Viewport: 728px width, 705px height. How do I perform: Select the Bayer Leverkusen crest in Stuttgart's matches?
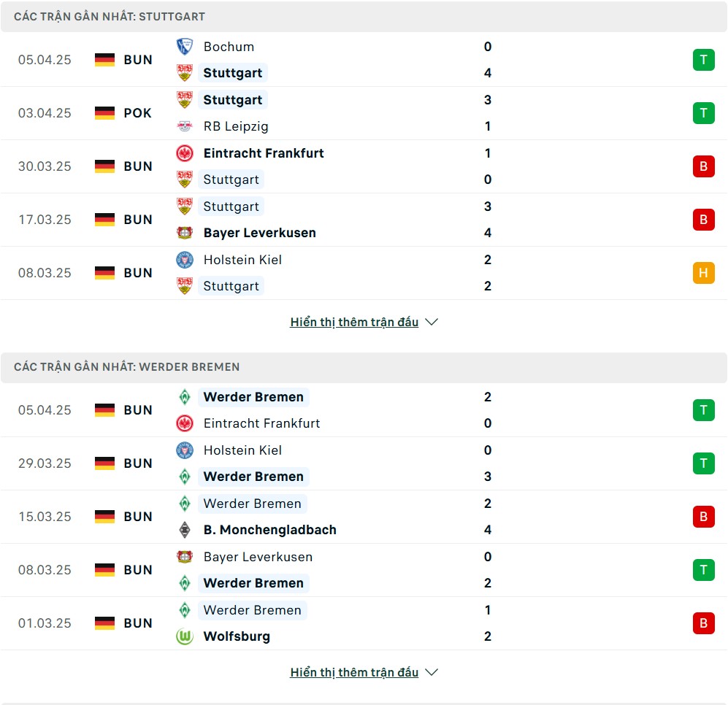click(185, 233)
